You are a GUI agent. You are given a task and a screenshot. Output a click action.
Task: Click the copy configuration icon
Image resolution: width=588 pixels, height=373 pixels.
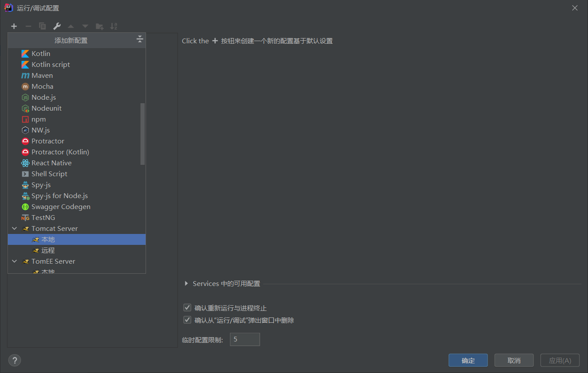pyautogui.click(x=42, y=26)
